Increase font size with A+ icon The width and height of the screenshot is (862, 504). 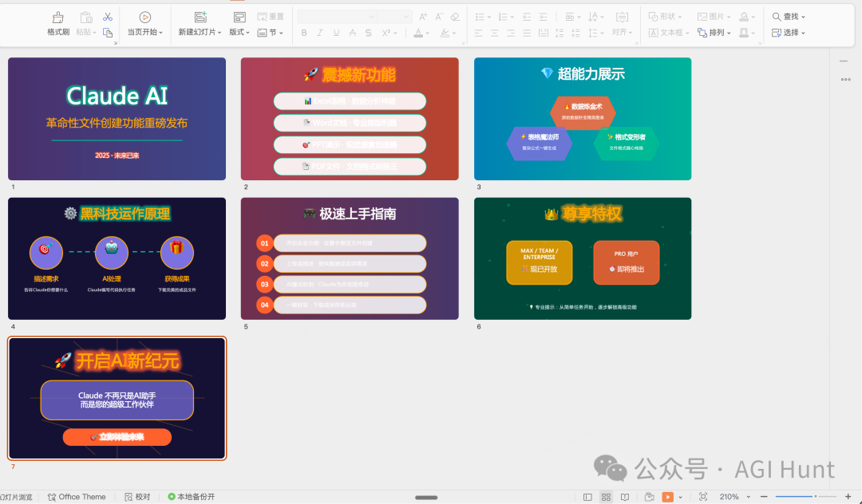423,17
